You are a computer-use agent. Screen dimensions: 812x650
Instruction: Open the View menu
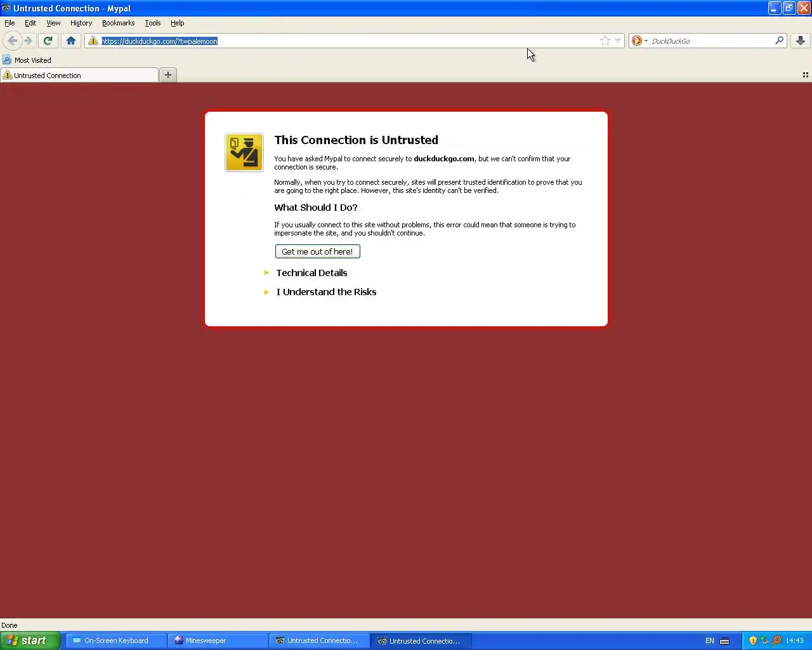point(53,23)
